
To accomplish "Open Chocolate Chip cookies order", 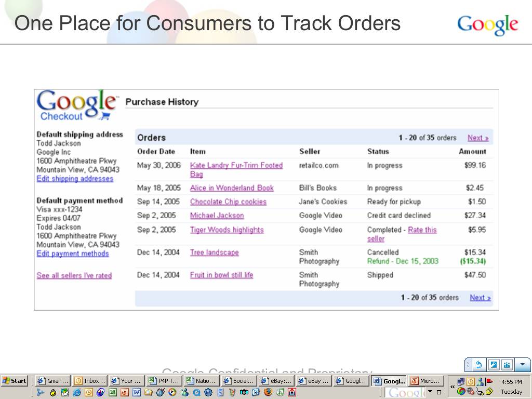I will [228, 202].
